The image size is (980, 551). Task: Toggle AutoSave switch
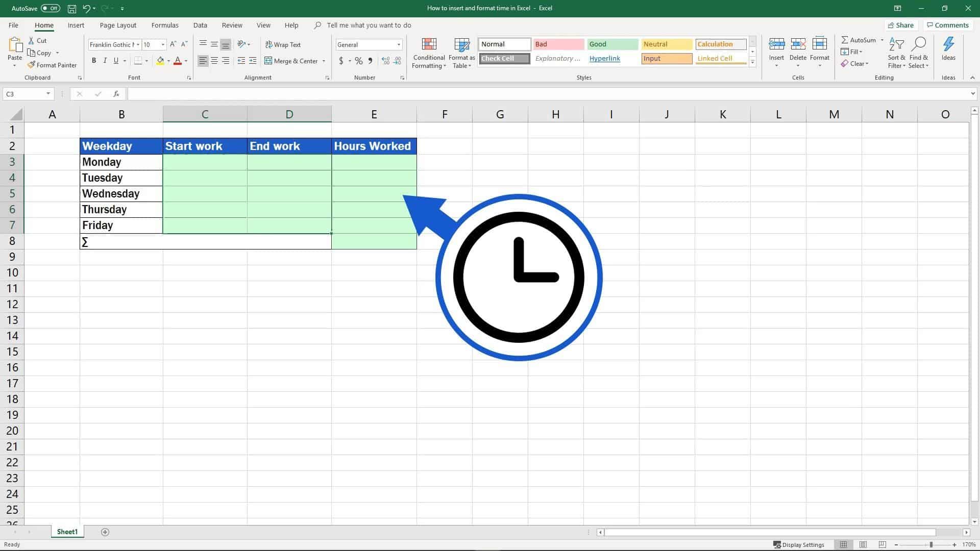tap(50, 9)
